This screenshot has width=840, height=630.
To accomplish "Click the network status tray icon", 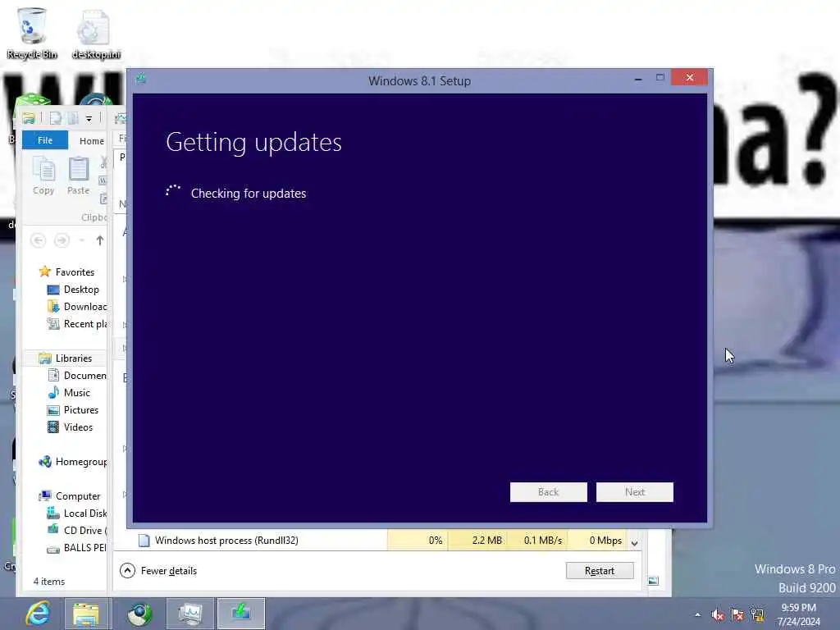I will 757,614.
